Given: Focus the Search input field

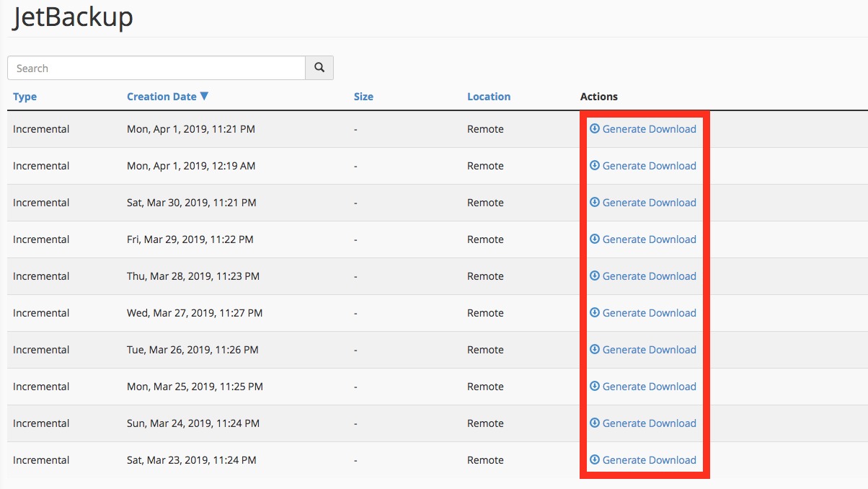Looking at the screenshot, I should coord(156,68).
